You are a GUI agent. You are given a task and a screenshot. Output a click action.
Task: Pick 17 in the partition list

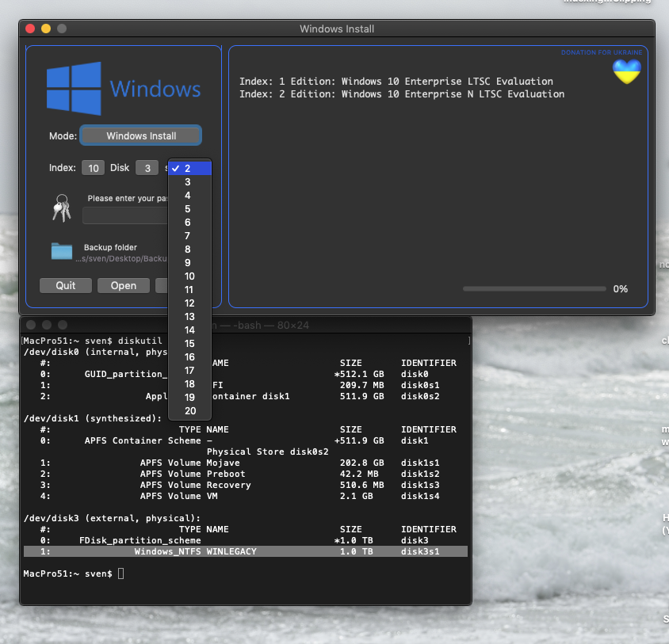[x=190, y=371]
